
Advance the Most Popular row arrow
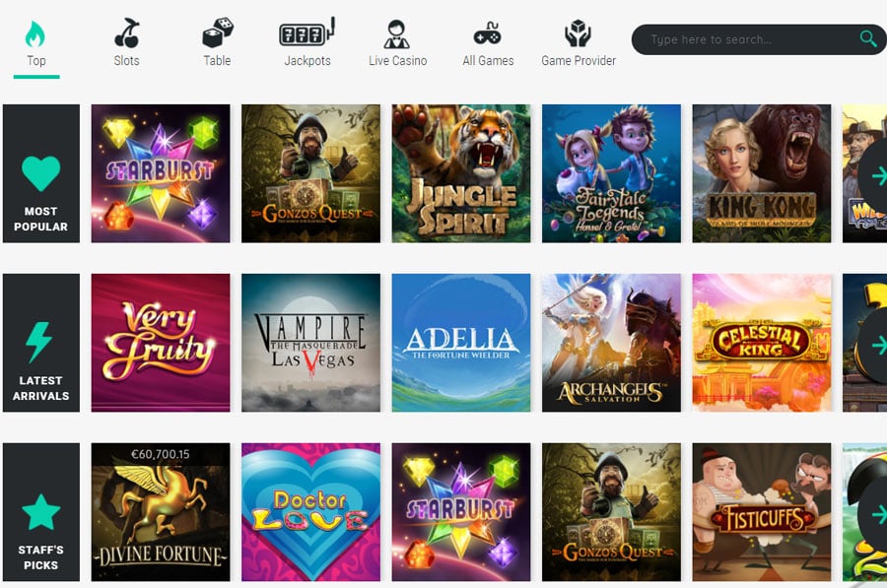[874, 176]
